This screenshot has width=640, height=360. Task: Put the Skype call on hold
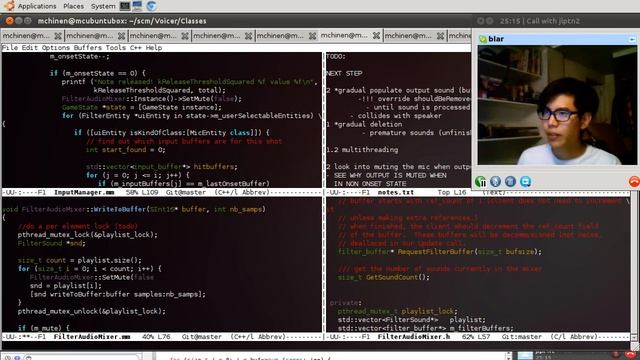[x=480, y=181]
